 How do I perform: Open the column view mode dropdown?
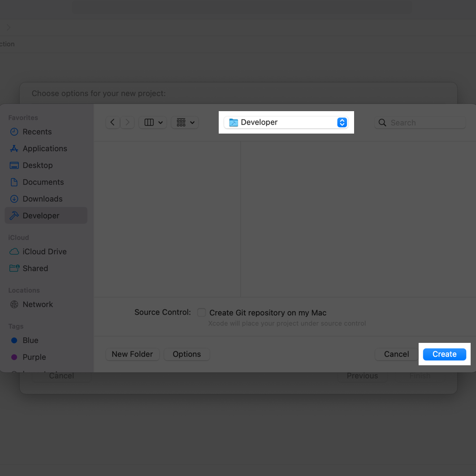click(153, 122)
